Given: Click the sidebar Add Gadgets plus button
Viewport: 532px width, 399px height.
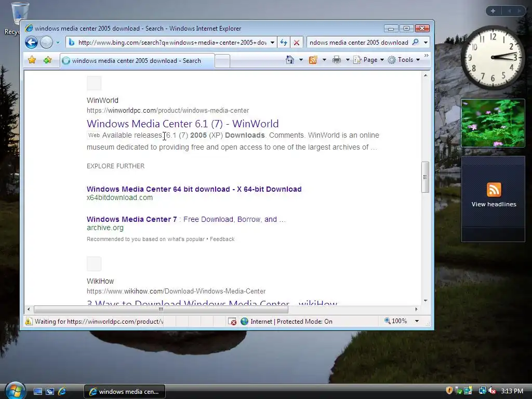Looking at the screenshot, I should tap(493, 11).
